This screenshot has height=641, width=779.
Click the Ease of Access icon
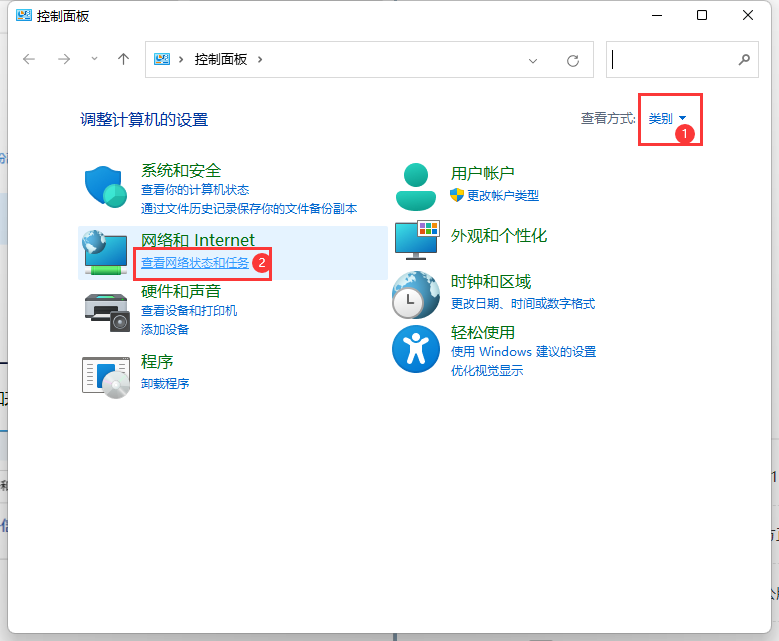coord(416,349)
